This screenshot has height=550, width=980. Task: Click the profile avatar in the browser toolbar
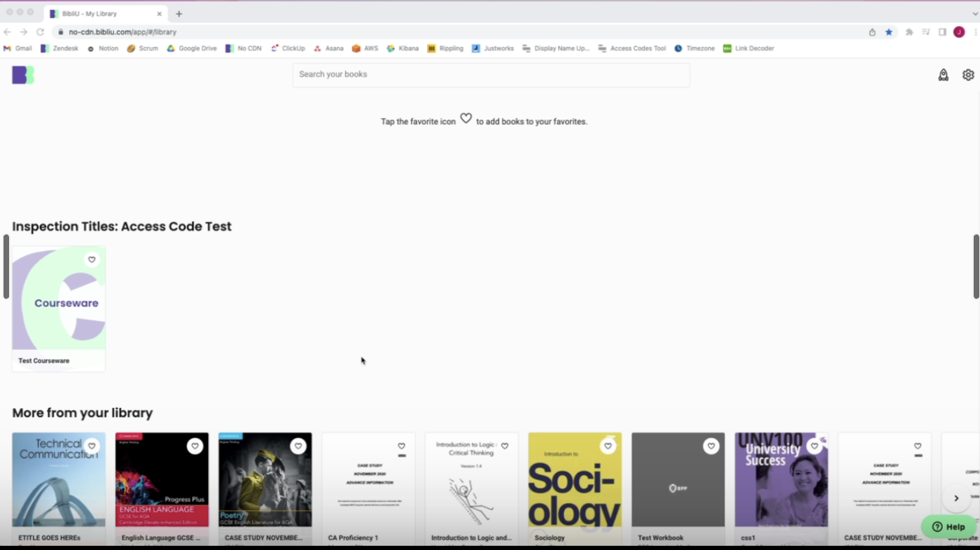pyautogui.click(x=958, y=31)
